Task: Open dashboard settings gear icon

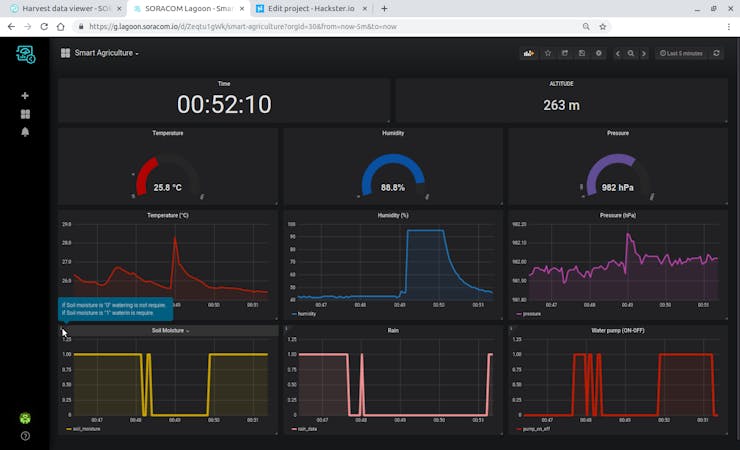Action: [x=598, y=53]
